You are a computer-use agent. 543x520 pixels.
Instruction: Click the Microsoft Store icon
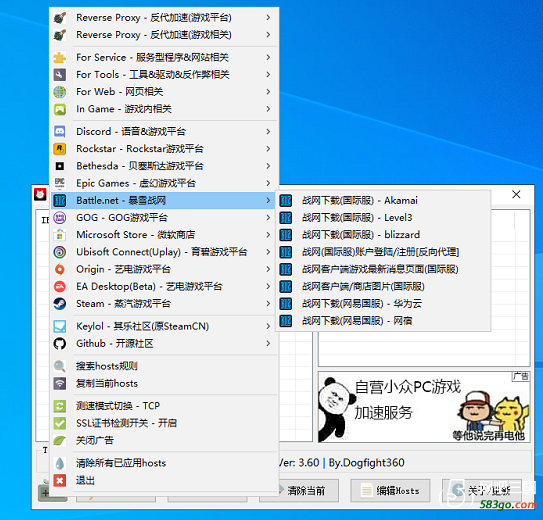[x=60, y=235]
